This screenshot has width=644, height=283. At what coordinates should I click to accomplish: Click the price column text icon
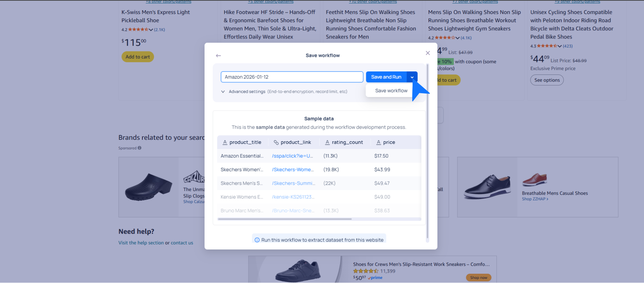coord(378,143)
